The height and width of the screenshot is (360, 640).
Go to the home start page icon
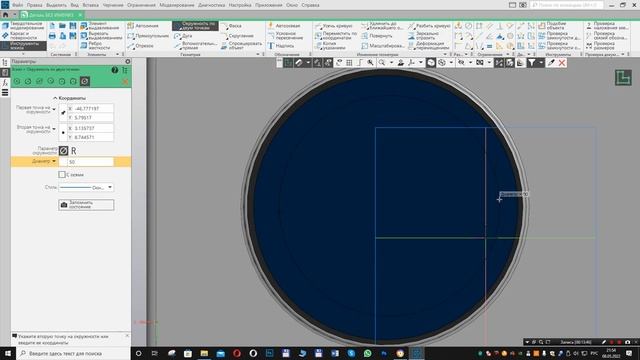click(5, 15)
